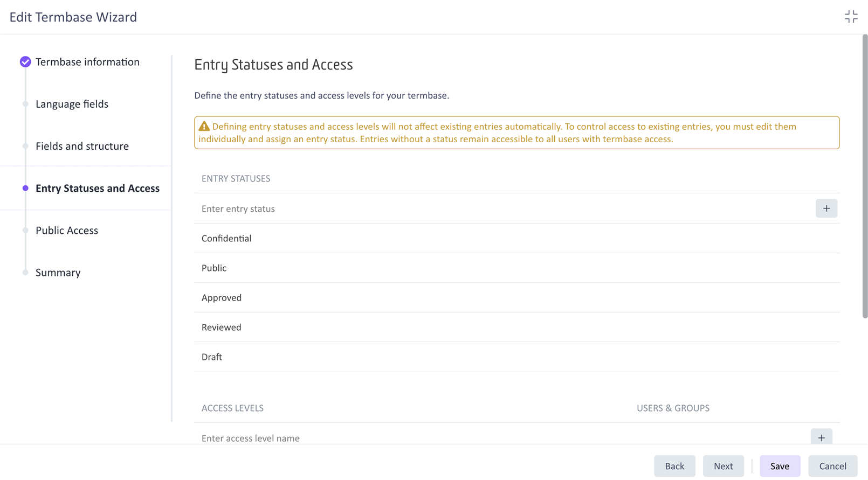Image resolution: width=868 pixels, height=480 pixels.
Task: Click the exit fullscreen icon
Action: 851,17
